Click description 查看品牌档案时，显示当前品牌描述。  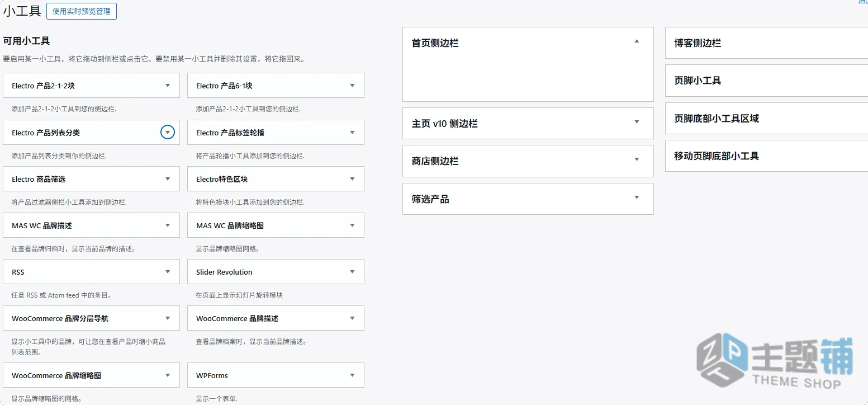pyautogui.click(x=251, y=341)
